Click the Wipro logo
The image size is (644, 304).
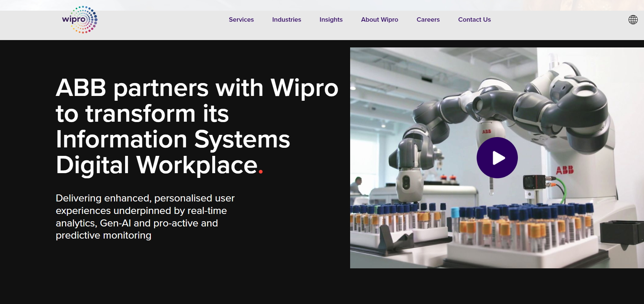[x=80, y=19]
